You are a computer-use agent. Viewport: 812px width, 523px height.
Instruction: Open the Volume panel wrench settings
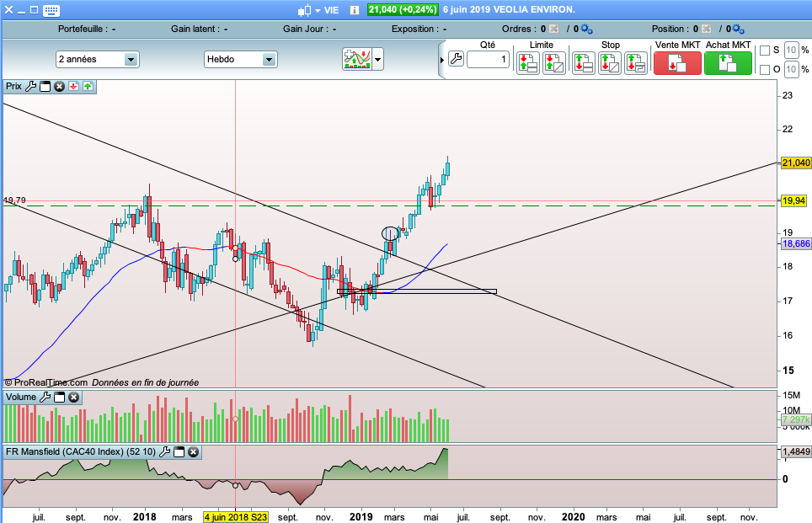[x=45, y=398]
